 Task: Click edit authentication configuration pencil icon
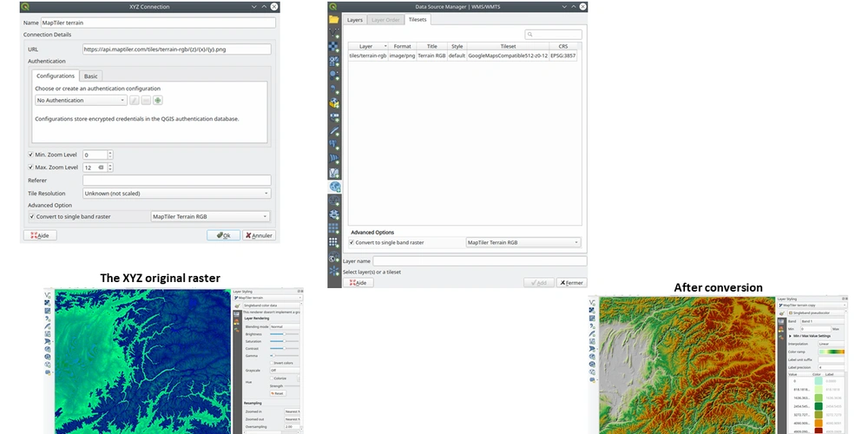134,100
